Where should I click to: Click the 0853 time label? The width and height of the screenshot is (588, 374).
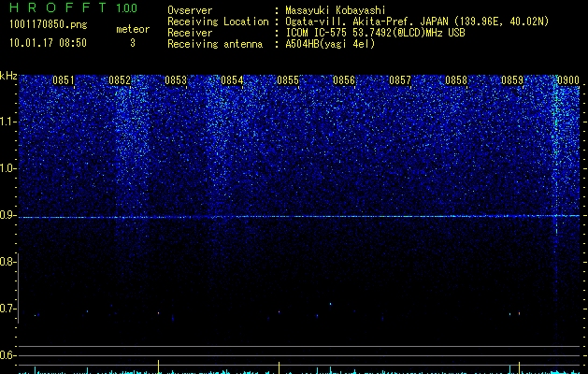pos(176,79)
